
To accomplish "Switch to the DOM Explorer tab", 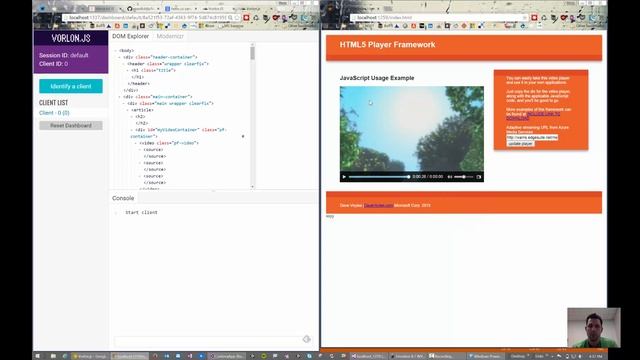I will (x=130, y=36).
